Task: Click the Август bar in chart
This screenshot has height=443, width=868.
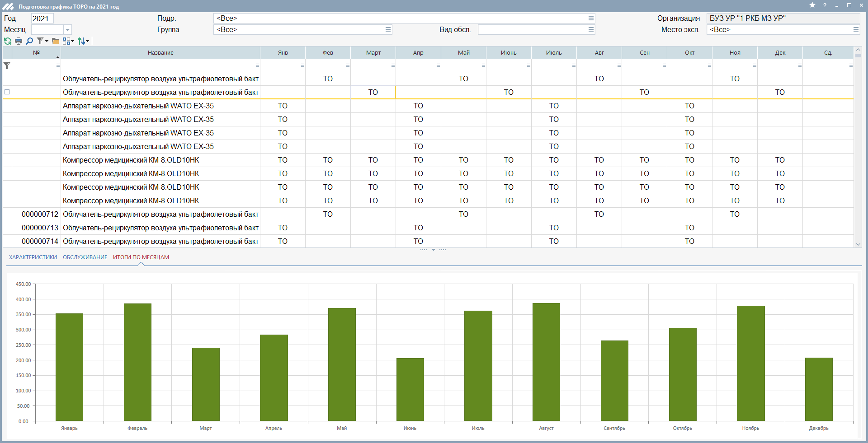Action: (546, 362)
